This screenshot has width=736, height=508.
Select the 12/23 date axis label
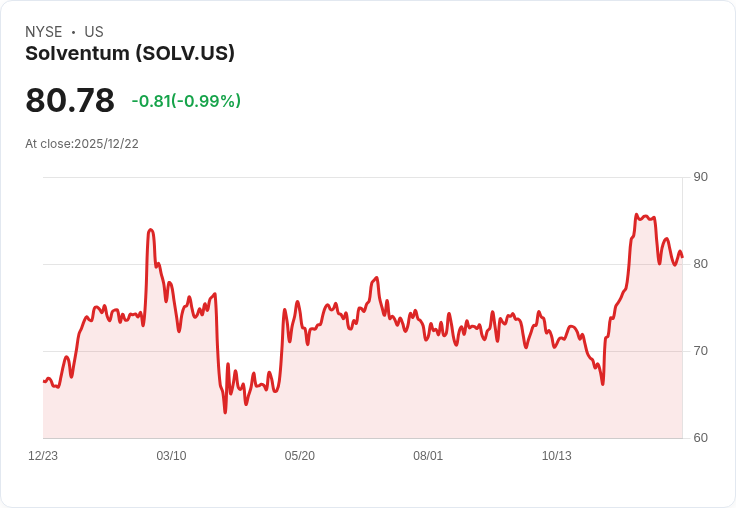click(x=43, y=456)
